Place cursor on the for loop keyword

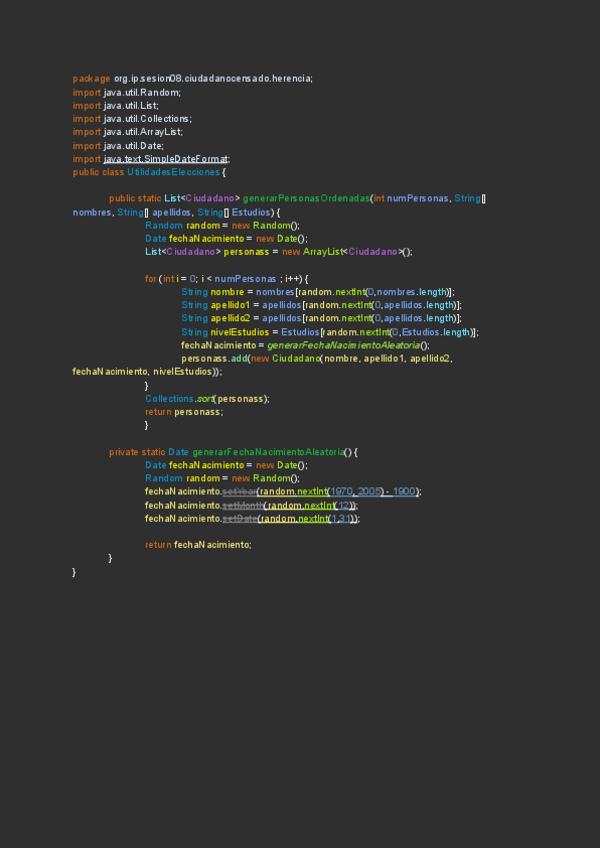click(150, 278)
